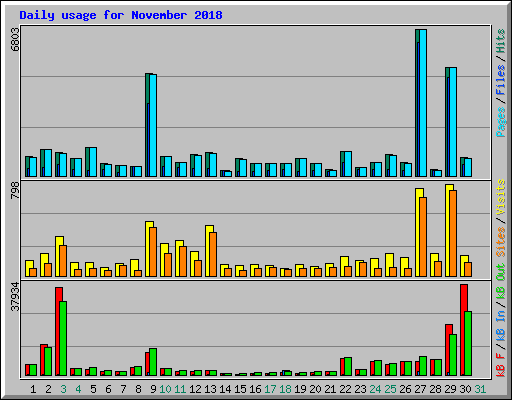
Task: Click the blue "kB In" legend label
Action: point(501,326)
